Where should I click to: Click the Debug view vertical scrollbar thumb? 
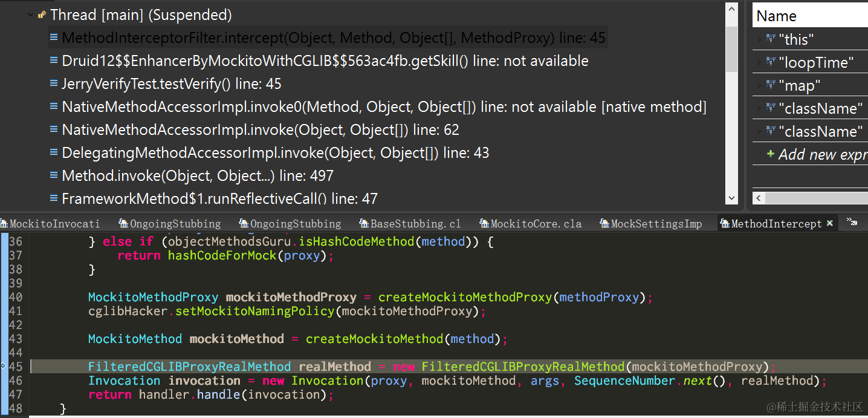pos(731,50)
